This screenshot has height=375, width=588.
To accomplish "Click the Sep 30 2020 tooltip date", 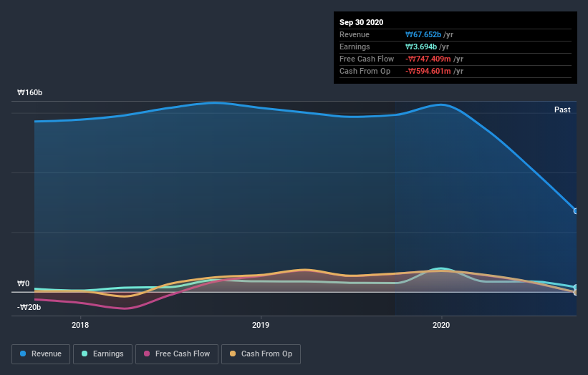I will coord(361,22).
